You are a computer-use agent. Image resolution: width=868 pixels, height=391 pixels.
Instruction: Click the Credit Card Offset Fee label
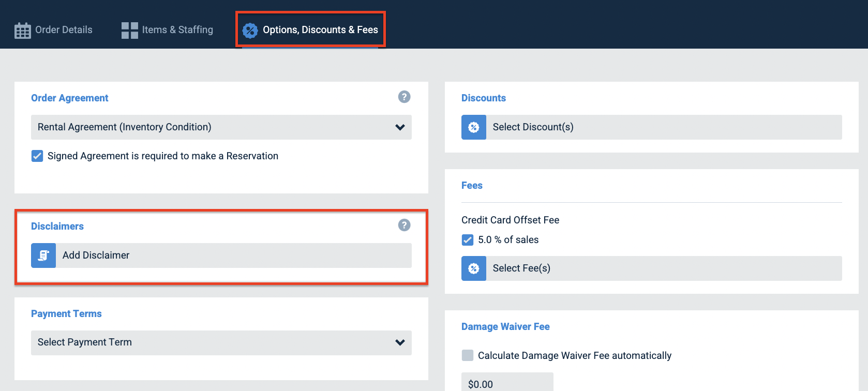pos(511,220)
